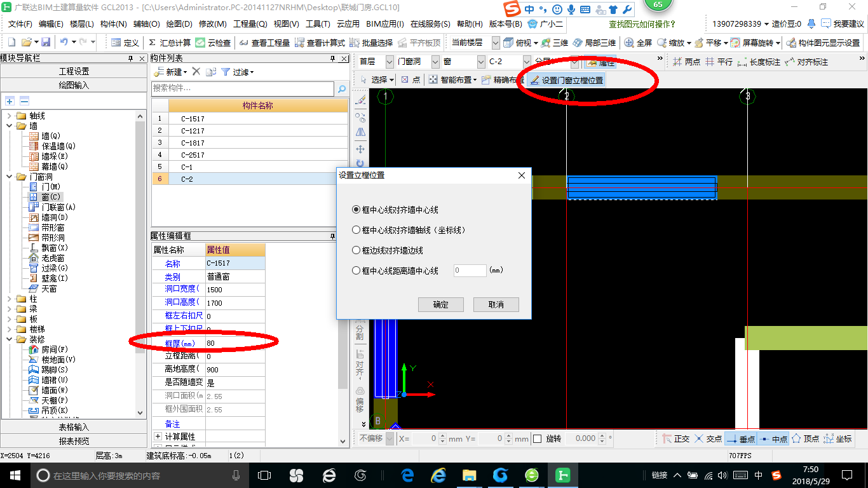Click 精确布置 precise placement tool

tap(503, 80)
